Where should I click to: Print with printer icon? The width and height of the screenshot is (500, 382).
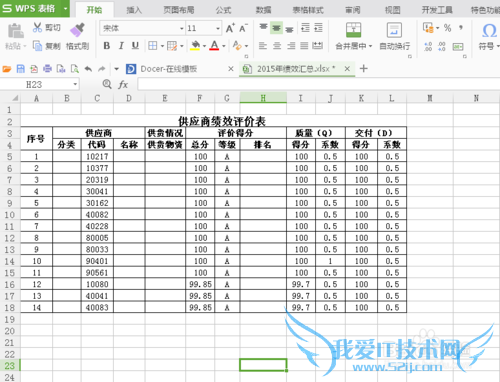coord(48,69)
